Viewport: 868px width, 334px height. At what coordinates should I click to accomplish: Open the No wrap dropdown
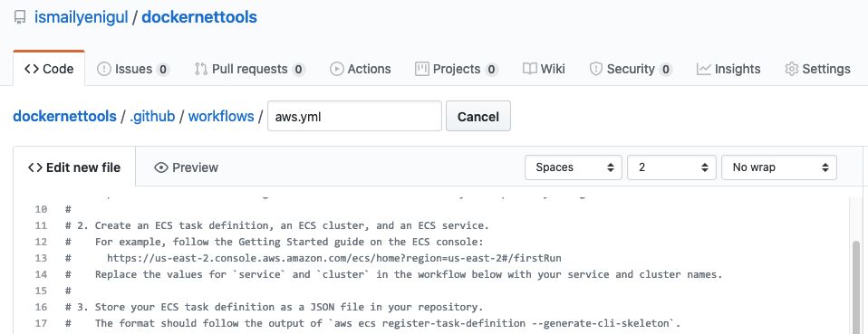coord(779,167)
